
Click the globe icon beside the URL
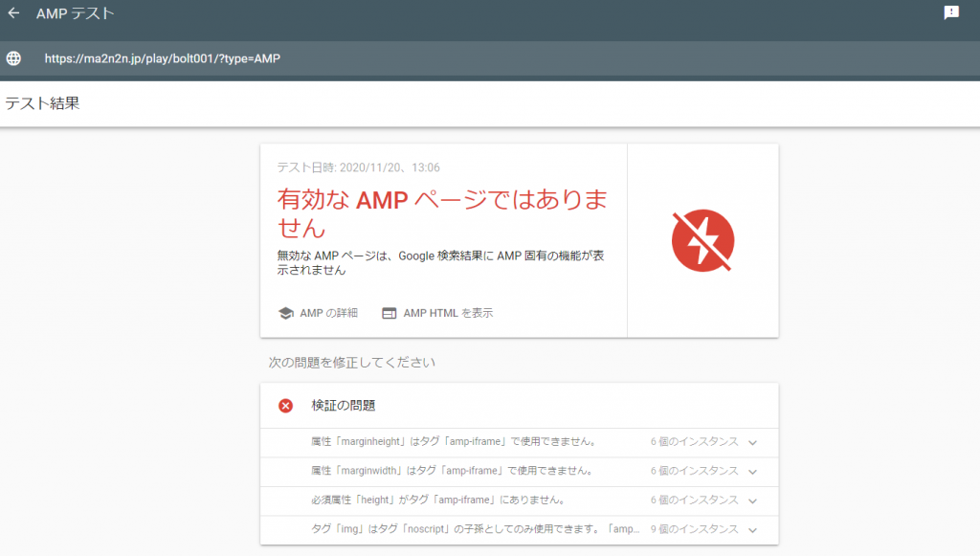point(13,58)
